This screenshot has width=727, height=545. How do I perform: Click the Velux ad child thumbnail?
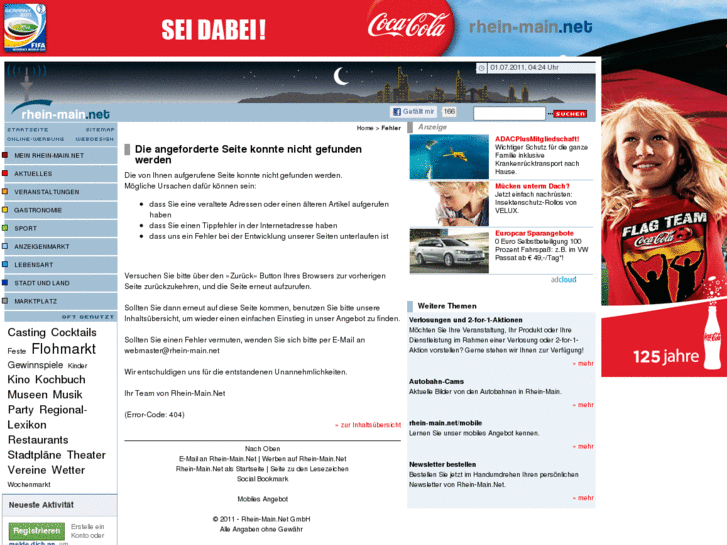coord(449,204)
